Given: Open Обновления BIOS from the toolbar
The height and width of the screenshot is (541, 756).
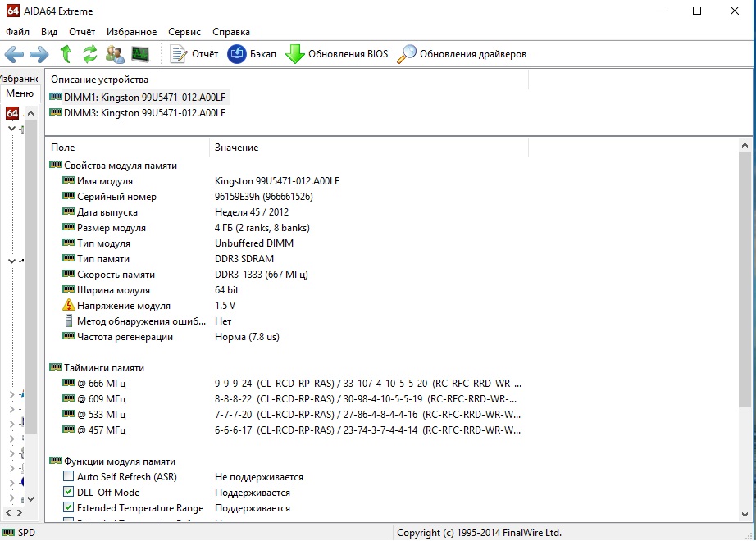Looking at the screenshot, I should (336, 54).
